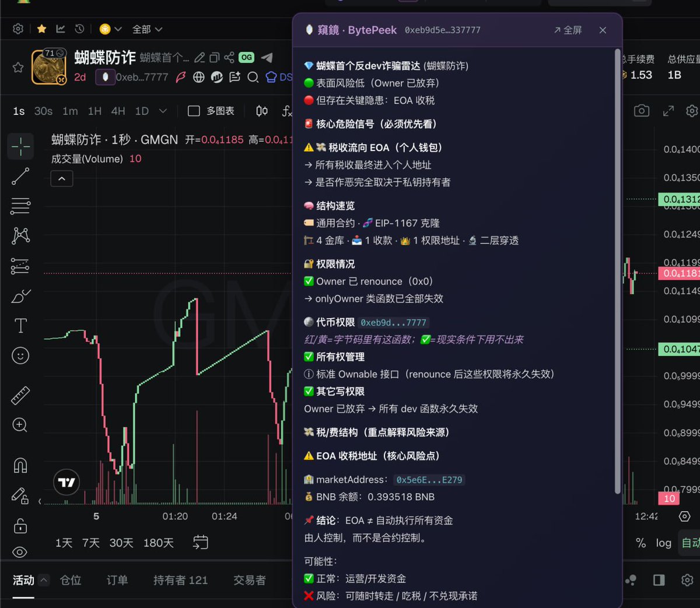Select the horizontal lines Fibonacci tool
The height and width of the screenshot is (608, 700).
(20, 206)
